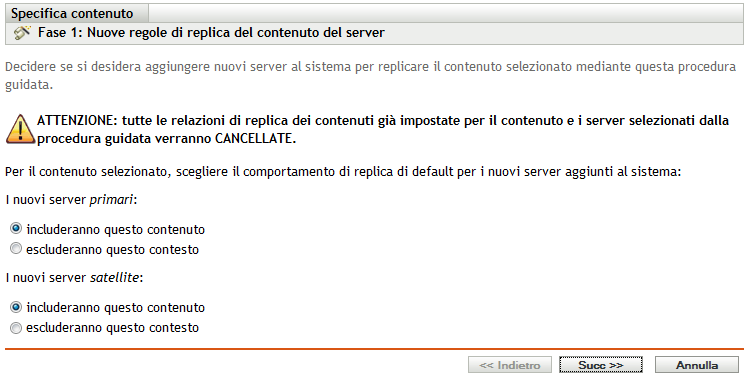
Task: Click the yellow warning triangle icon
Action: 20,130
